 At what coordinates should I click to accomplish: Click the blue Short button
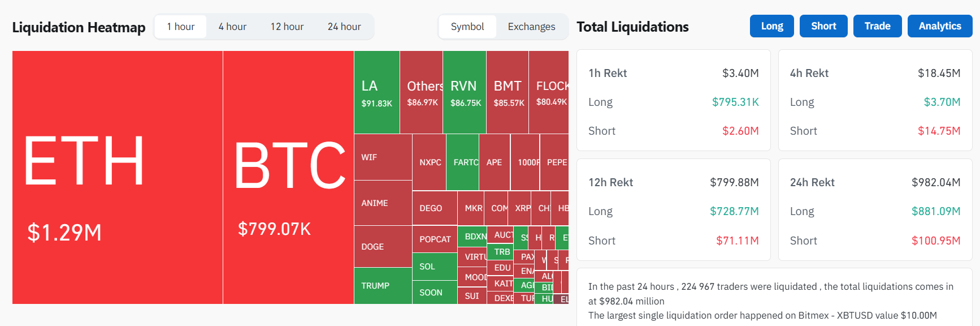click(823, 26)
